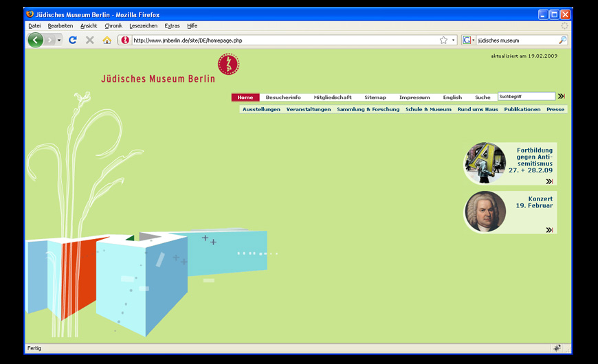This screenshot has width=598, height=364.
Task: Open the Besucherinfo link
Action: point(283,98)
